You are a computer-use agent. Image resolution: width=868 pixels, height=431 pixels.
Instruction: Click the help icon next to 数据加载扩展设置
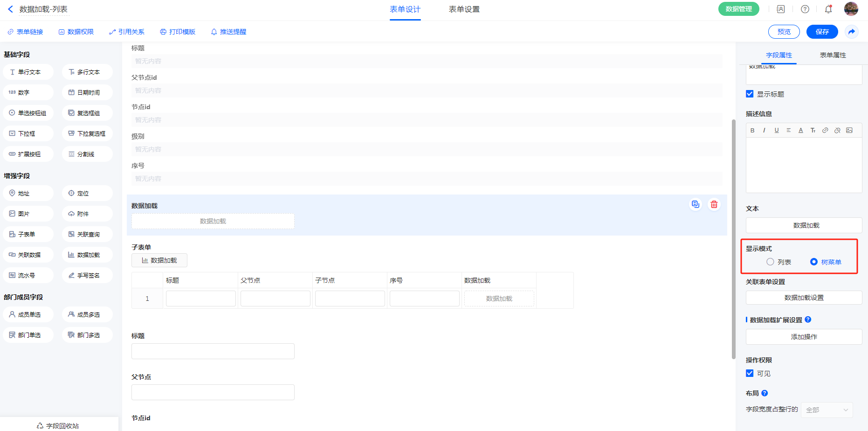808,320
